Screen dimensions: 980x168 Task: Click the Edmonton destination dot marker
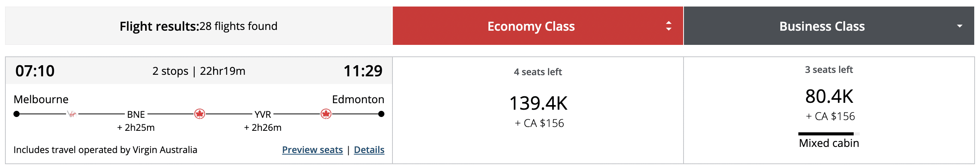point(381,114)
